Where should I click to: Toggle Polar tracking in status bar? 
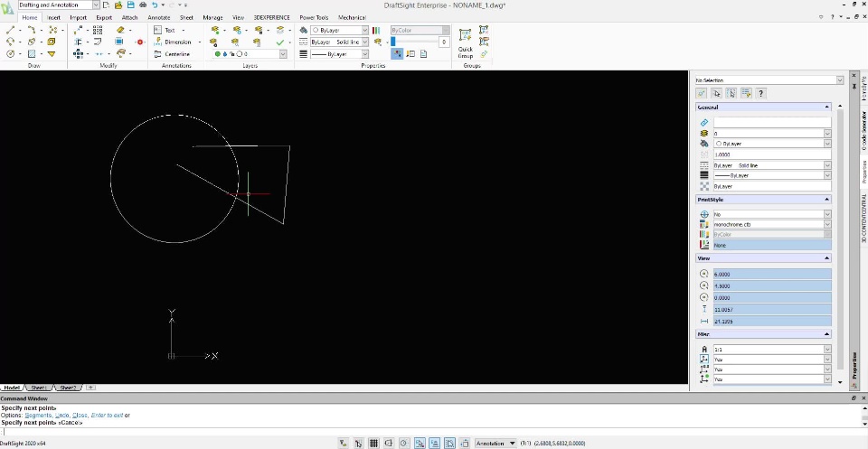tap(404, 443)
